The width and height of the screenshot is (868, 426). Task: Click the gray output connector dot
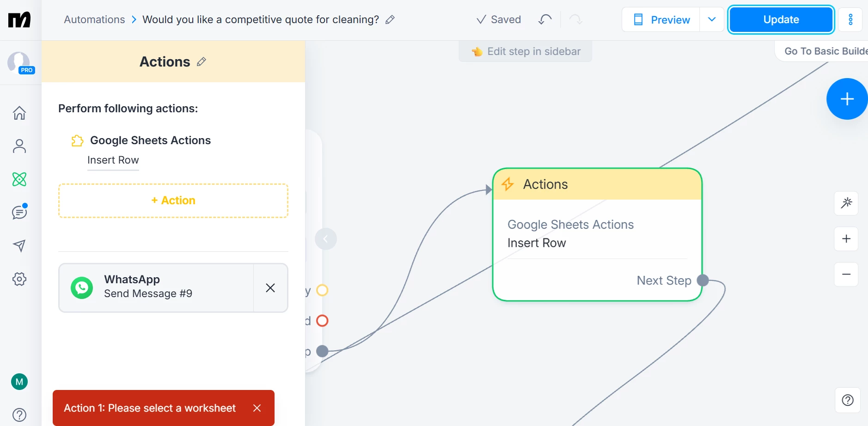322,351
